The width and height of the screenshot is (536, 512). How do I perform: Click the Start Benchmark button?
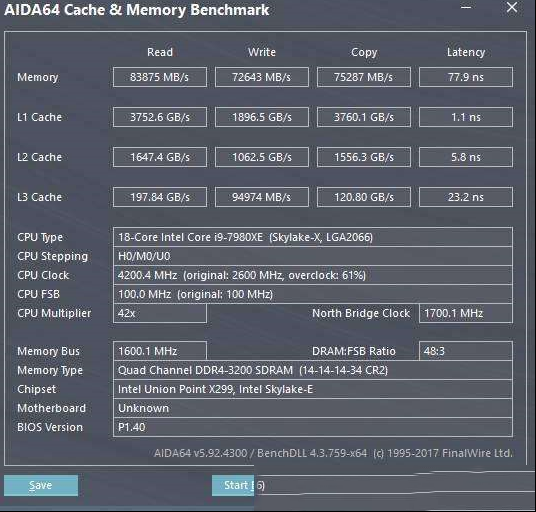233,485
